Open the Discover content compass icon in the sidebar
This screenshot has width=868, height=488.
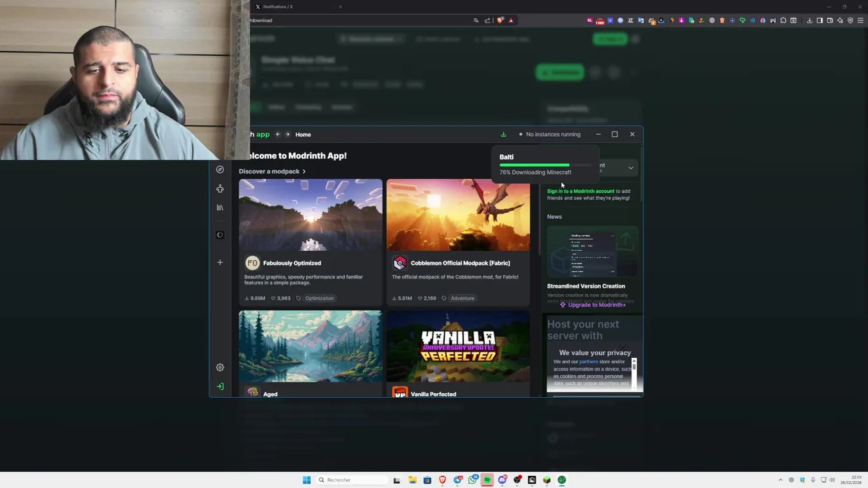pos(220,169)
